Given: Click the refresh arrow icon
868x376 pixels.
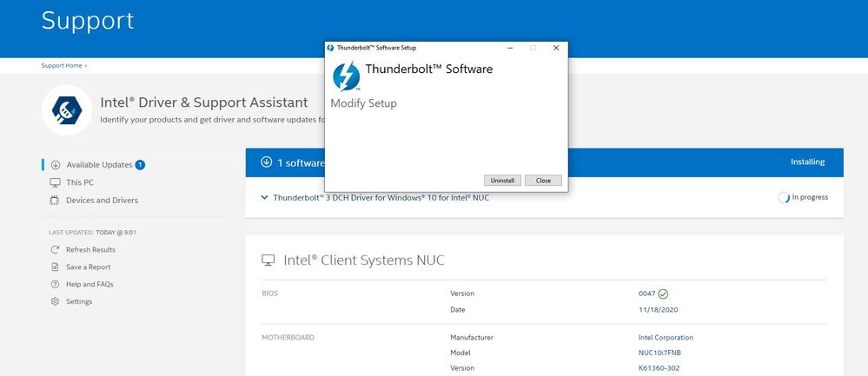Looking at the screenshot, I should tap(55, 250).
